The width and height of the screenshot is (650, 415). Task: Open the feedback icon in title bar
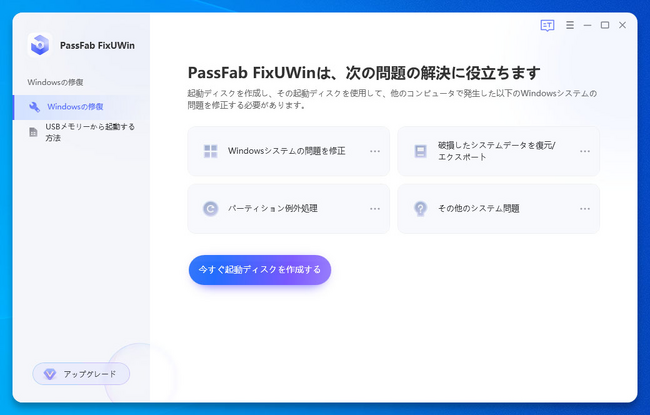tap(547, 25)
